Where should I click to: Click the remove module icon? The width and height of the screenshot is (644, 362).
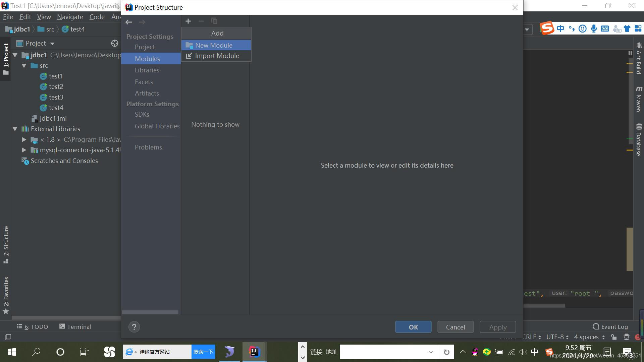[201, 21]
